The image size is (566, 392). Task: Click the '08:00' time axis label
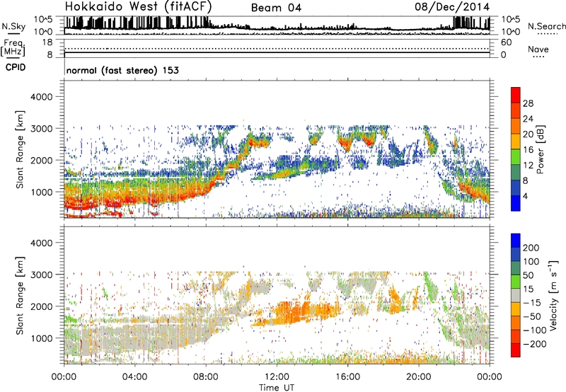[206, 377]
